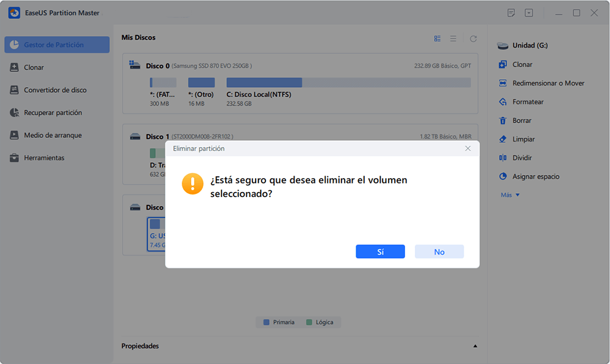Click the Dividir icon

[x=503, y=158]
